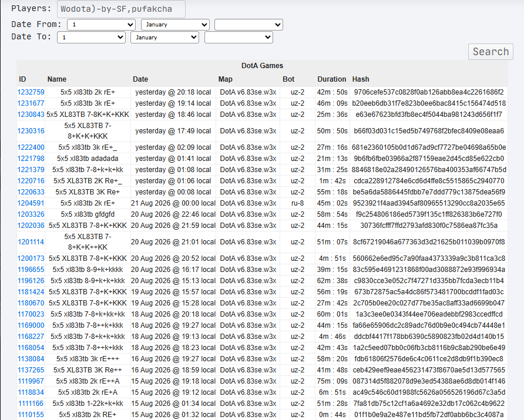Open the Date To year dropdown
The width and height of the screenshot is (524, 420).
(x=239, y=38)
